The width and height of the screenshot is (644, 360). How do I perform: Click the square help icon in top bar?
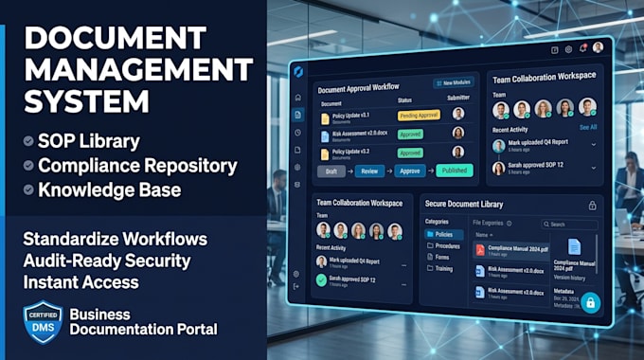click(554, 50)
